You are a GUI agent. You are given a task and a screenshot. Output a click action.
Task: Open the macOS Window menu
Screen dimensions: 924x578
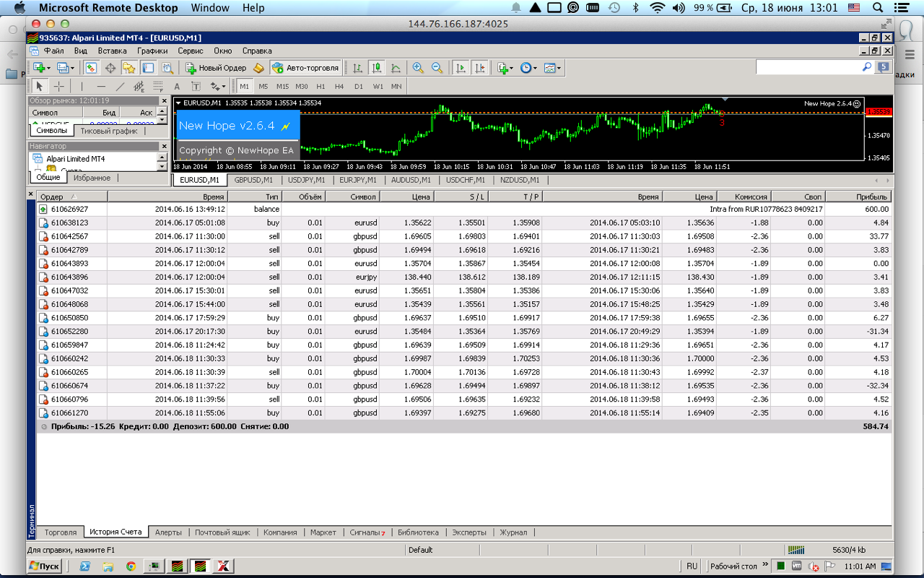coord(210,8)
